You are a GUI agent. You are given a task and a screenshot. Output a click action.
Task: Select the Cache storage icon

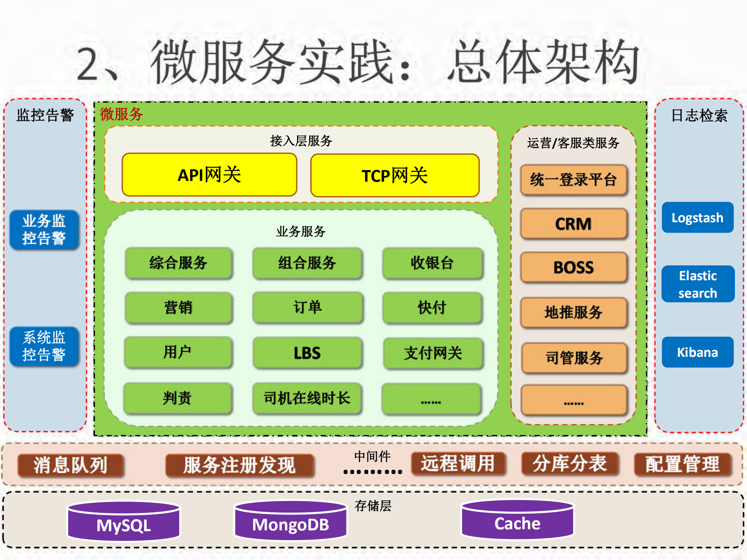(x=516, y=524)
